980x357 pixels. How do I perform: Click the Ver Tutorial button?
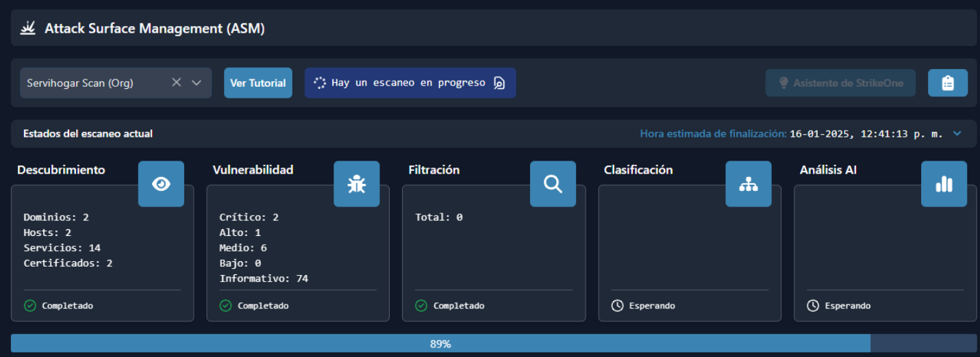258,83
